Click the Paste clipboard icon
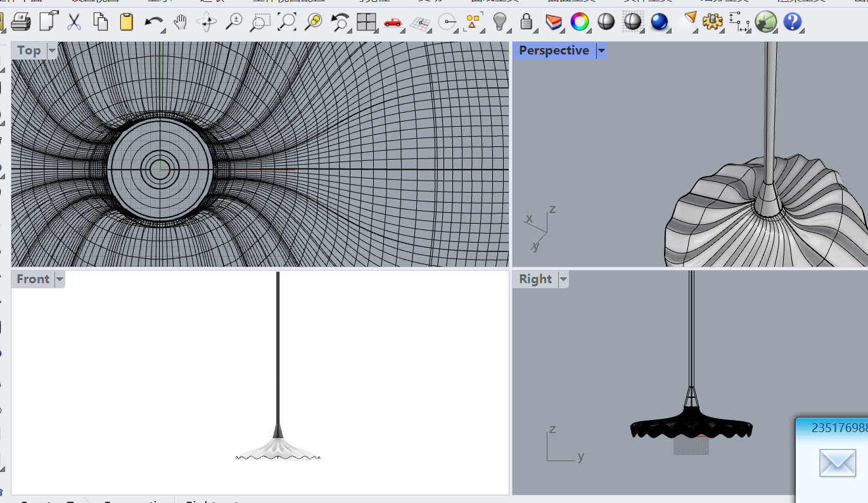The width and height of the screenshot is (868, 503). 127,22
